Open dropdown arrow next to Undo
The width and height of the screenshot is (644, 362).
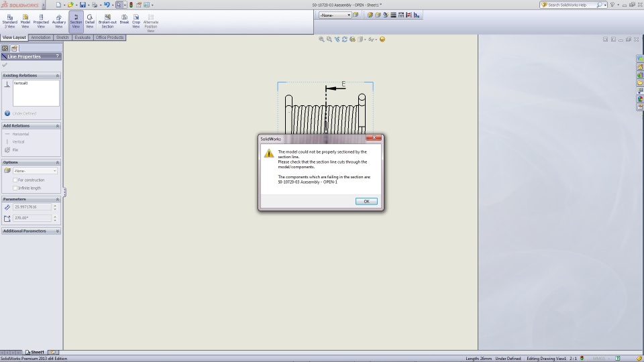click(x=113, y=5)
